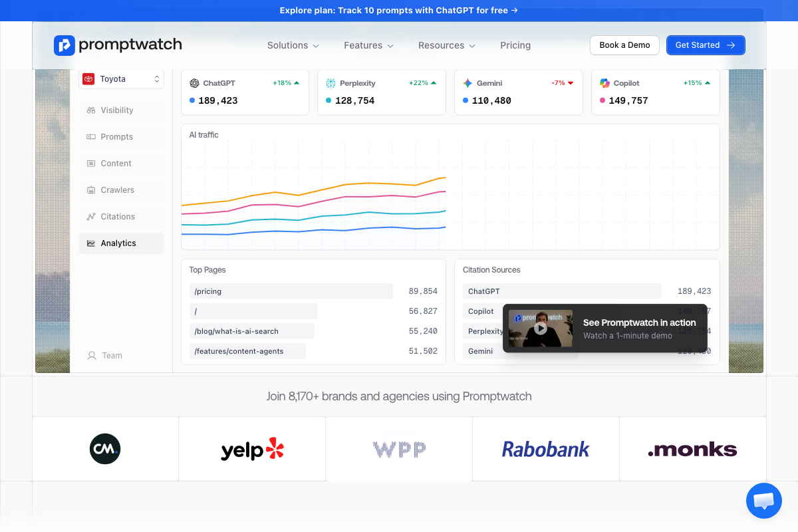This screenshot has width=798, height=532.
Task: Click the 149,757 Copilot card value
Action: pyautogui.click(x=628, y=101)
